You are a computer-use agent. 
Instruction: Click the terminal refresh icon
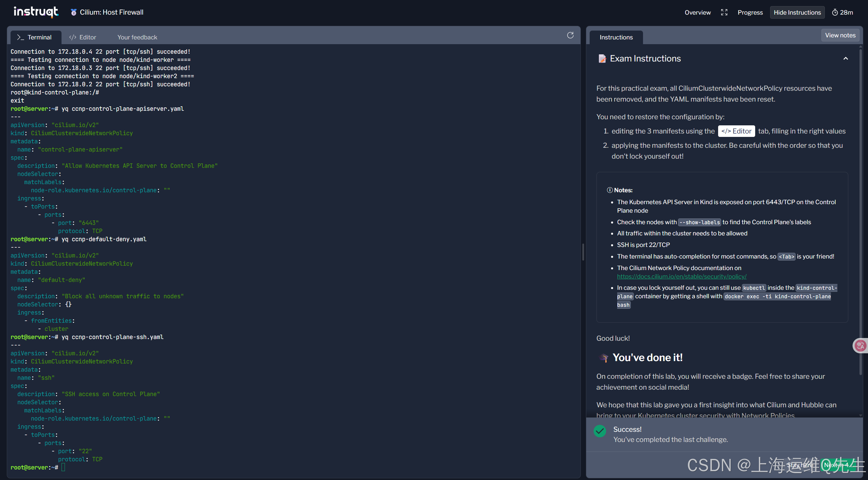(x=570, y=35)
